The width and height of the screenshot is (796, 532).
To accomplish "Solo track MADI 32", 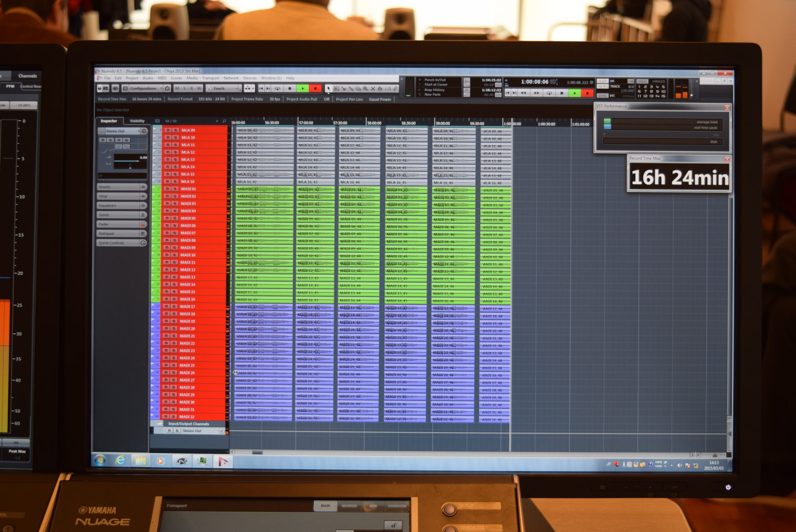I will (174, 417).
